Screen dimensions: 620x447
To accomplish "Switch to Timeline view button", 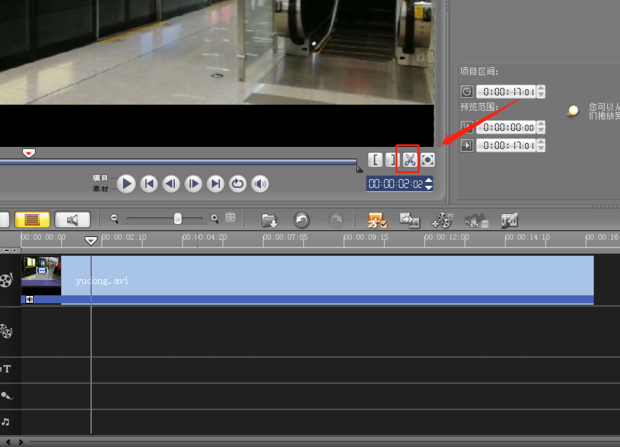I will tap(32, 220).
